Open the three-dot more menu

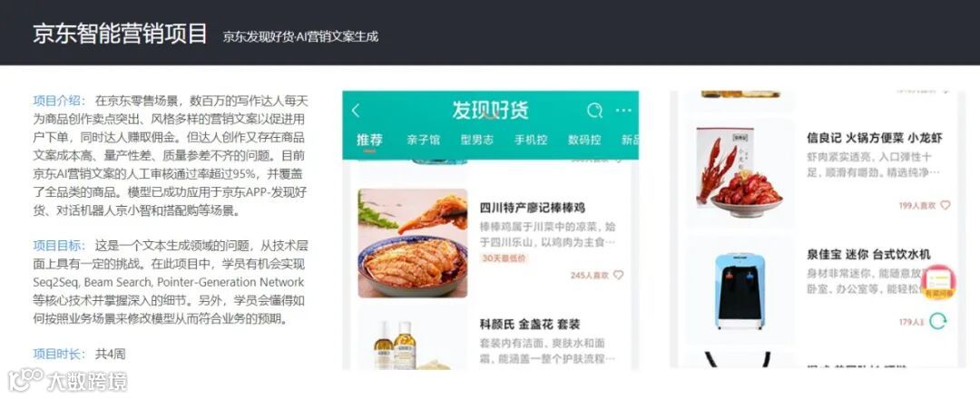tap(623, 111)
